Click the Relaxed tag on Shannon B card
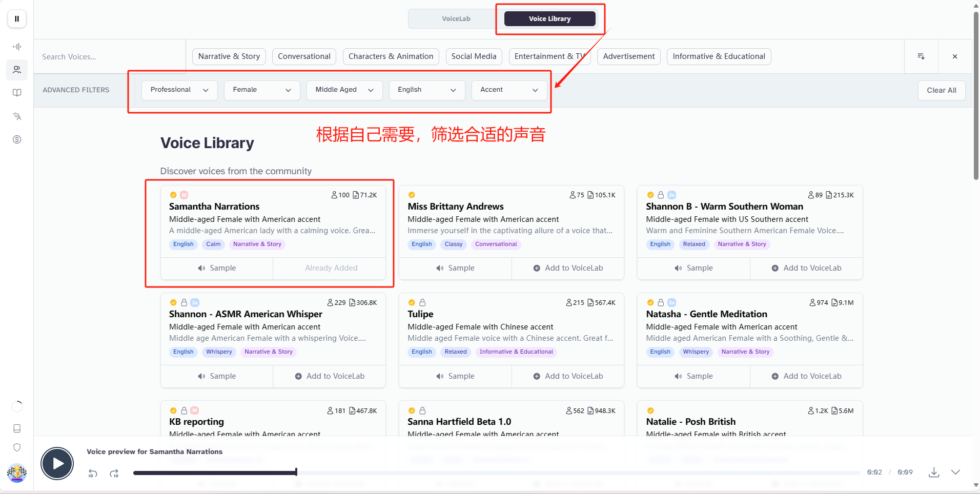 (694, 244)
